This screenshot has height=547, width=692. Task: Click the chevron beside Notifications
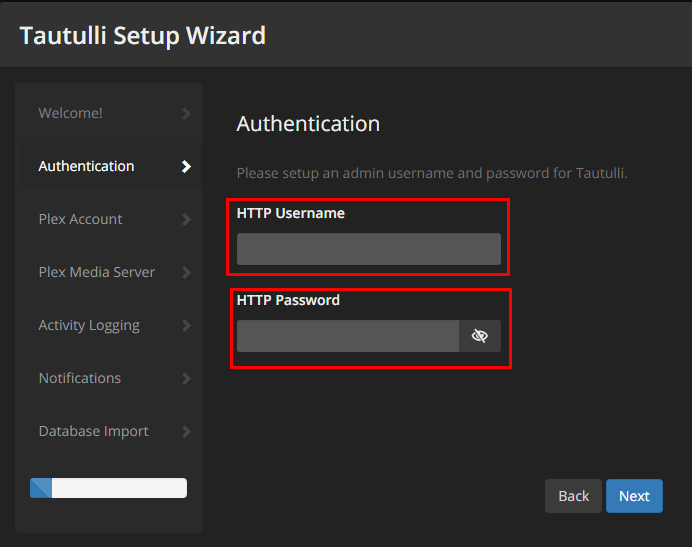pyautogui.click(x=186, y=378)
